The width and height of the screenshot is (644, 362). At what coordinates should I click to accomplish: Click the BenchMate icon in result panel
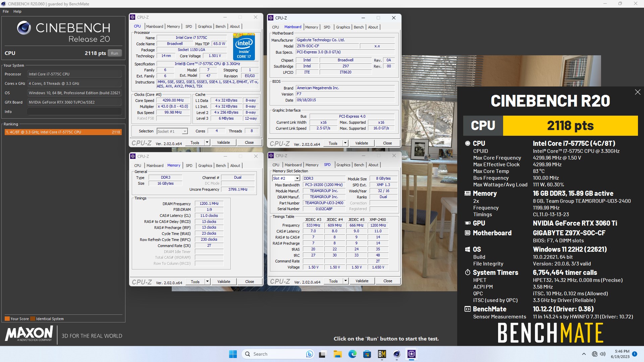468,309
